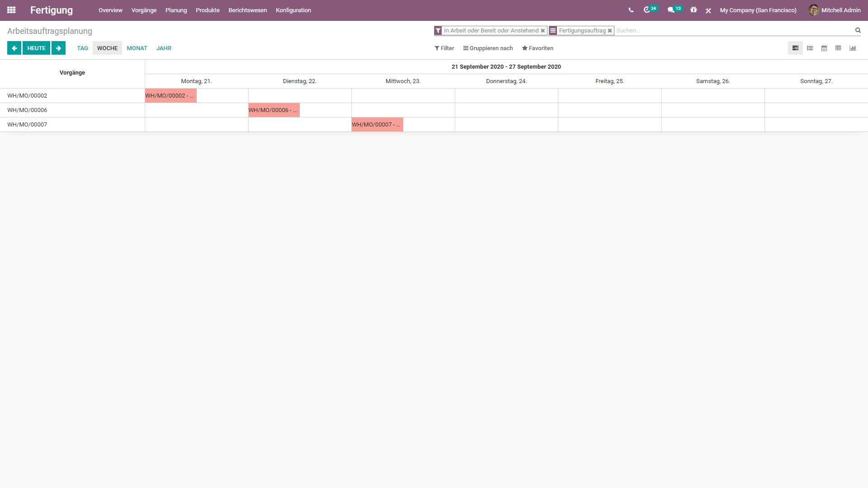Switch to the list view icon

point(810,48)
